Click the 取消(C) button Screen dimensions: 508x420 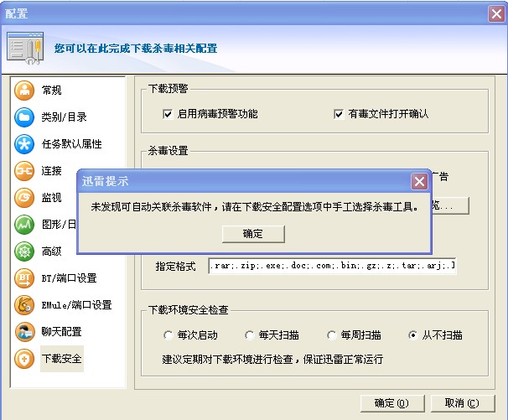tap(463, 403)
